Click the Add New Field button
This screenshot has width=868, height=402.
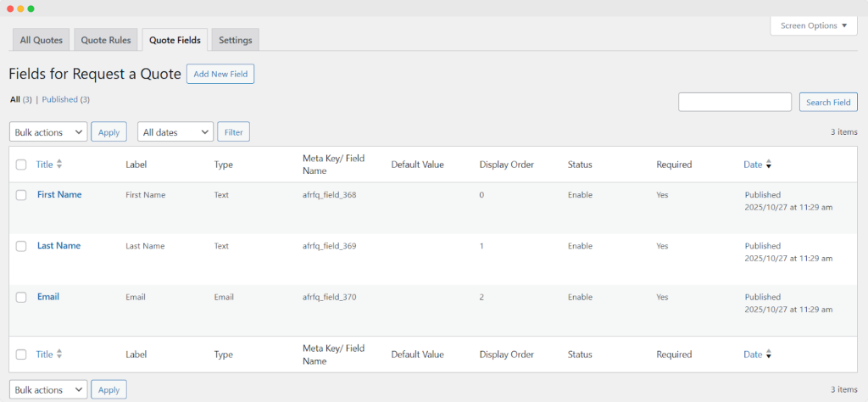(x=220, y=75)
